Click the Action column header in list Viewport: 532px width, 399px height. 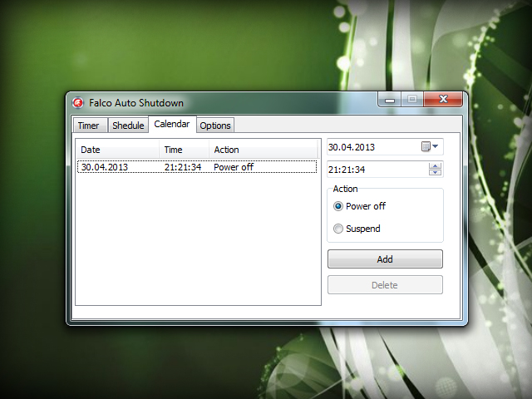point(262,150)
